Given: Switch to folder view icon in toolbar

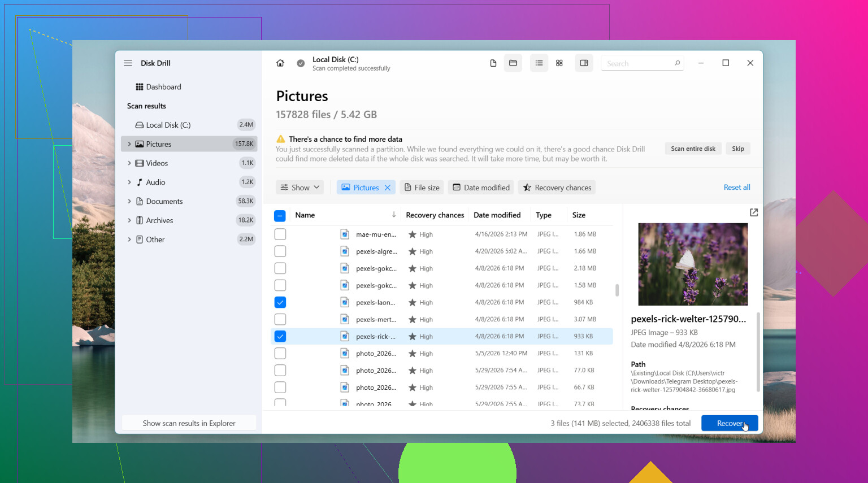Looking at the screenshot, I should click(x=513, y=63).
